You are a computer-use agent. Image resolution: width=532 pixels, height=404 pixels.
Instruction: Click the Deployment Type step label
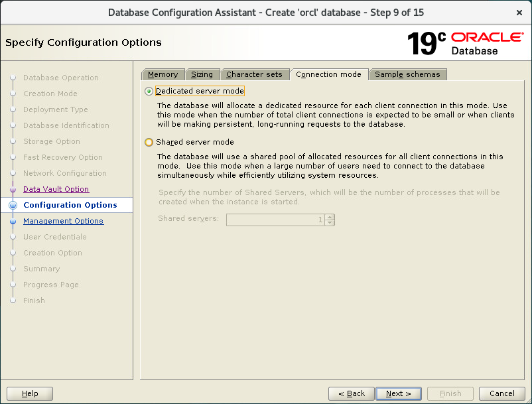56,109
